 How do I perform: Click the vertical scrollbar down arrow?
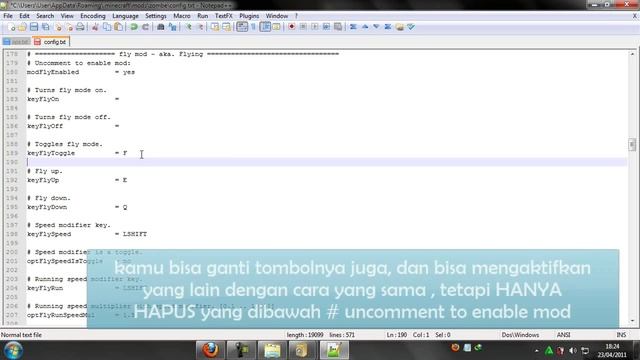pyautogui.click(x=632, y=321)
